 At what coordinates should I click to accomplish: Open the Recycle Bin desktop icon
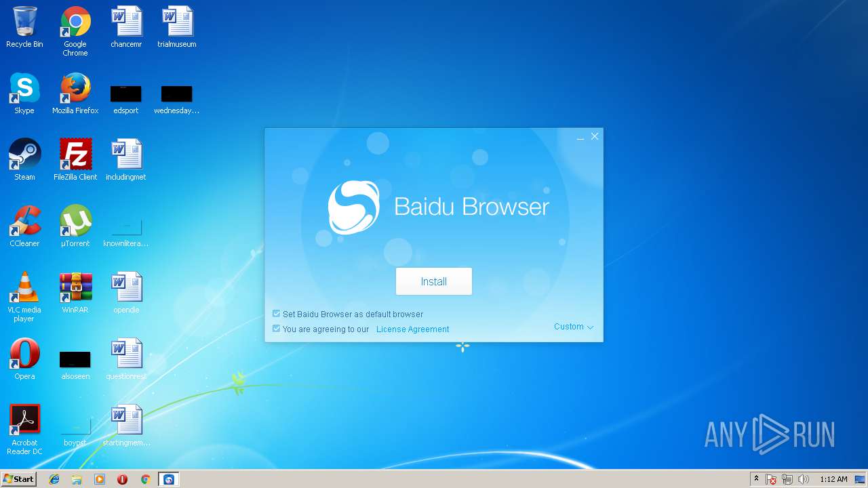coord(24,27)
